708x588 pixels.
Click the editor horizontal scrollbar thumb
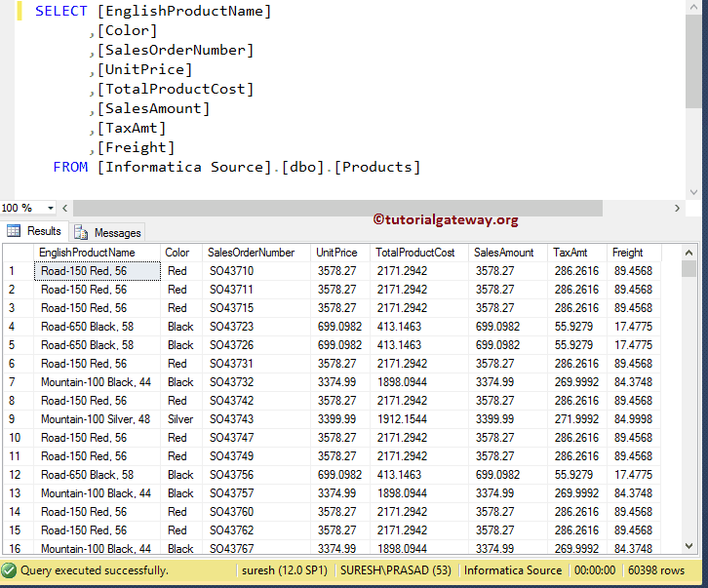pyautogui.click(x=337, y=209)
